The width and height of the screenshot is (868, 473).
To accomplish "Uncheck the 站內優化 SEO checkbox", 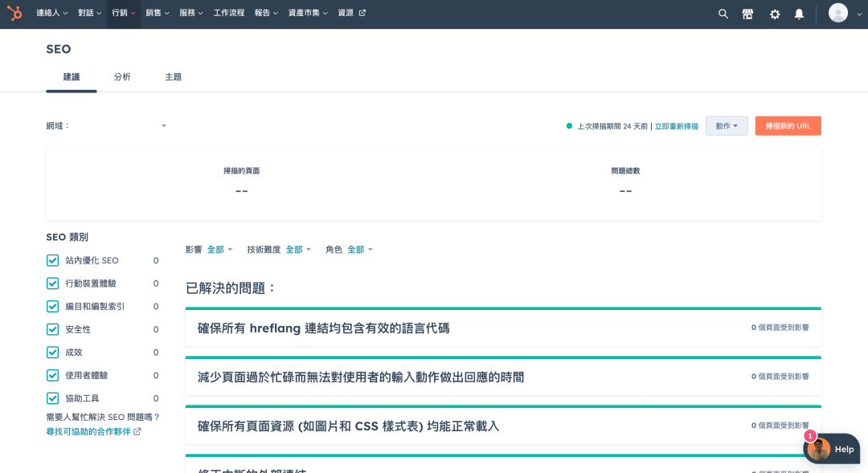I will click(53, 260).
